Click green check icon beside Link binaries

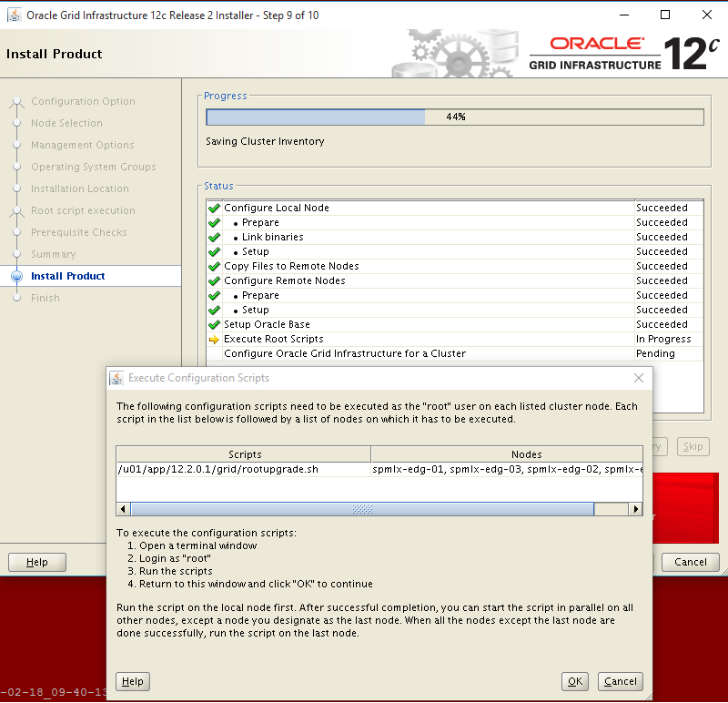214,237
